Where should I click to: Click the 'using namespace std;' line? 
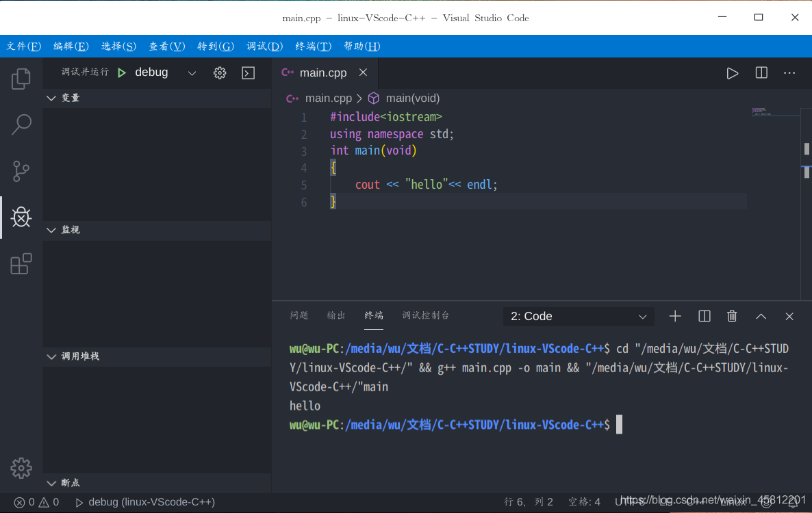coord(392,134)
